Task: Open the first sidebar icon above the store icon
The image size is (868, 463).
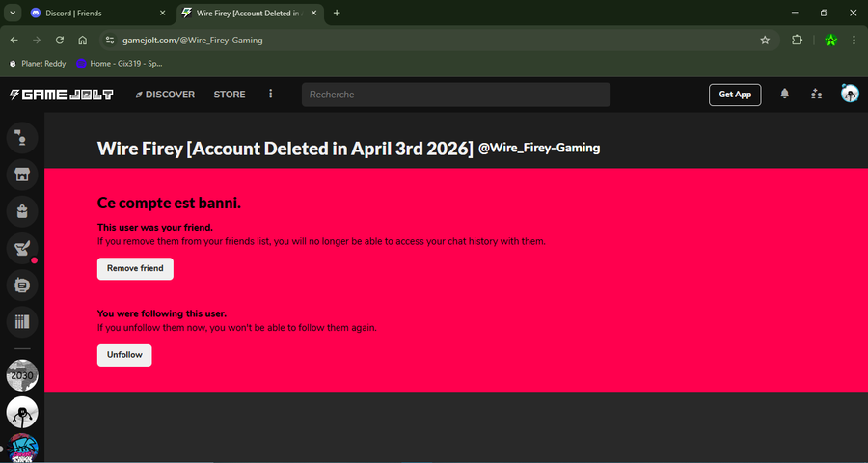Action: [22, 137]
